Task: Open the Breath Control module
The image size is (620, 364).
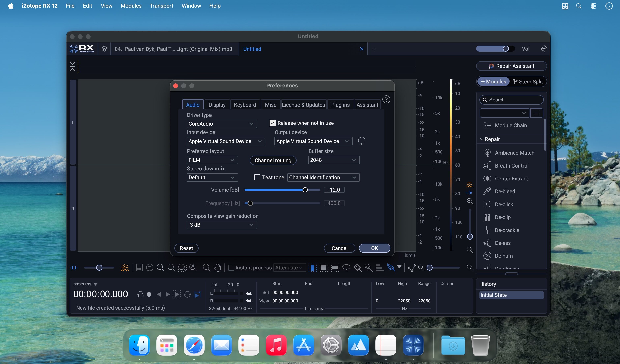Action: 511,166
